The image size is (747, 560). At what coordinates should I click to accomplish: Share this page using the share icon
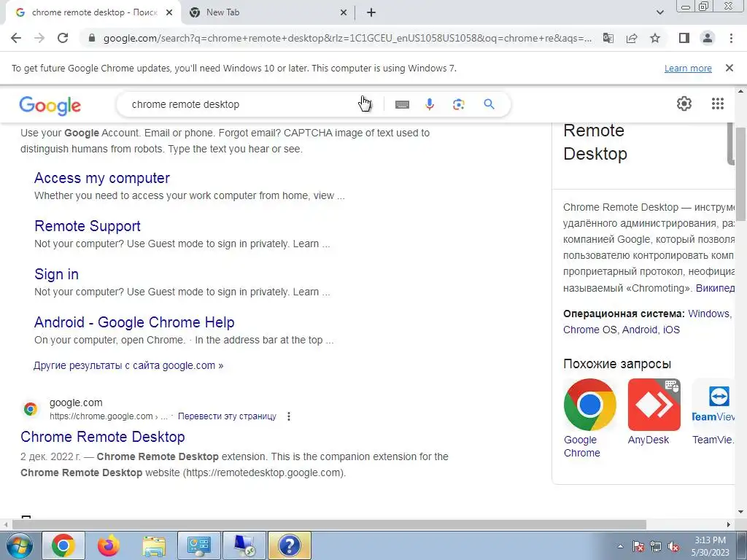(x=632, y=38)
